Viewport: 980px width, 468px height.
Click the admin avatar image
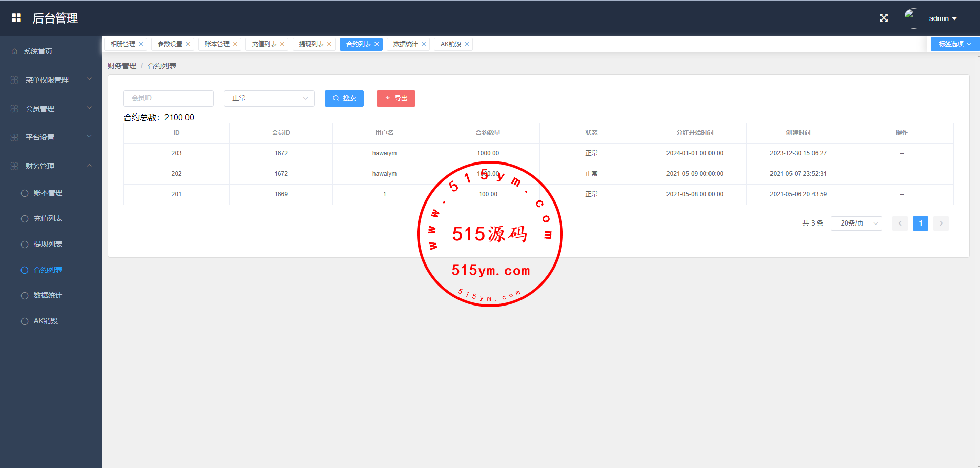coord(910,18)
